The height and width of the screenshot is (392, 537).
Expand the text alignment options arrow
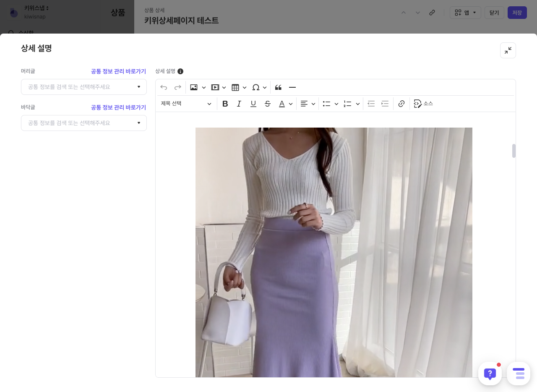coord(313,104)
